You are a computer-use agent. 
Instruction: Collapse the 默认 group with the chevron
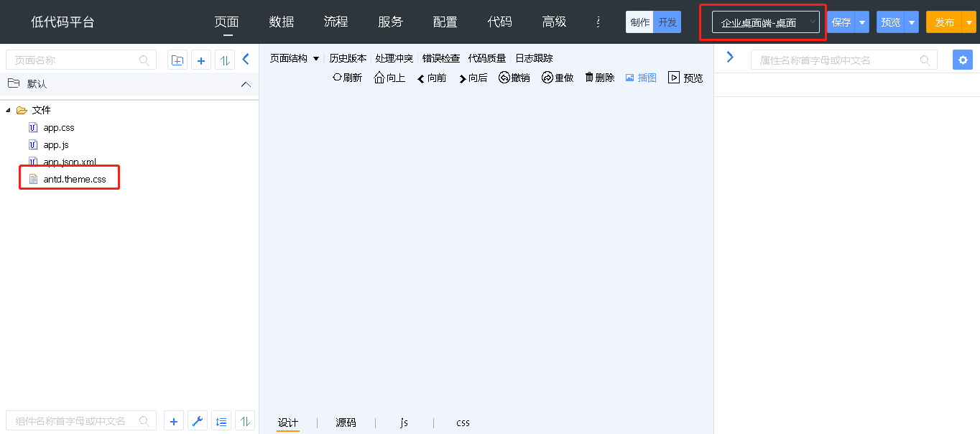pos(246,84)
